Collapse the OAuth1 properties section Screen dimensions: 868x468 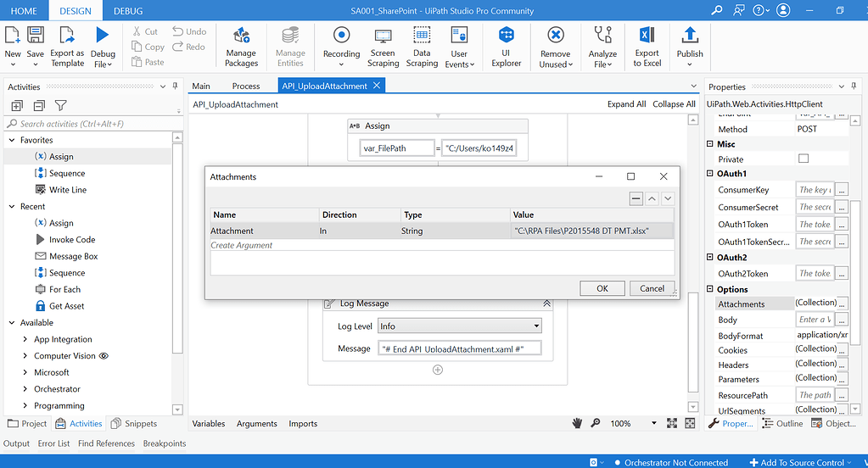711,174
